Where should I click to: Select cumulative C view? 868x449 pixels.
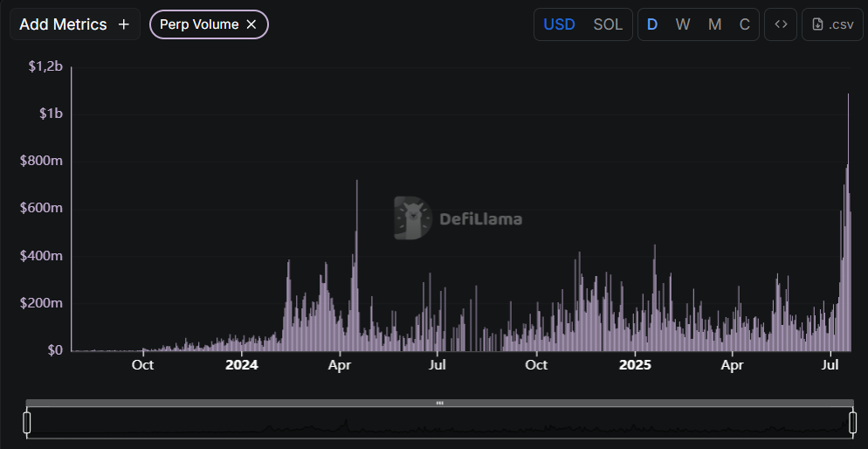(745, 24)
